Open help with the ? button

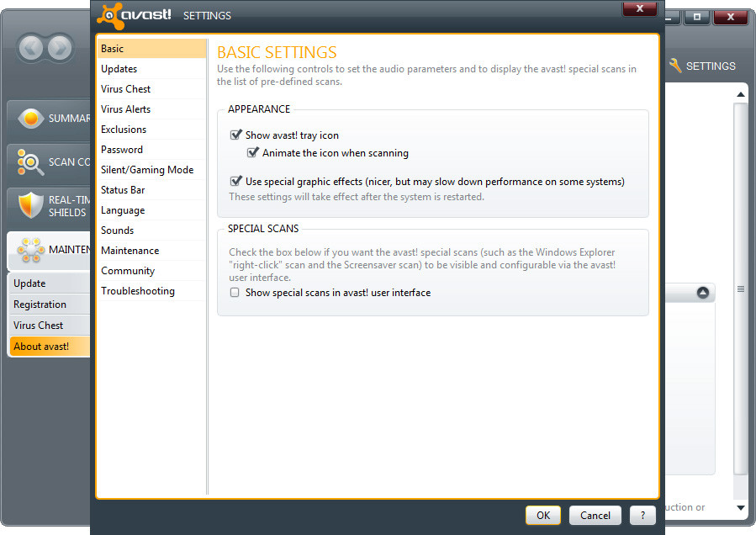coord(642,515)
